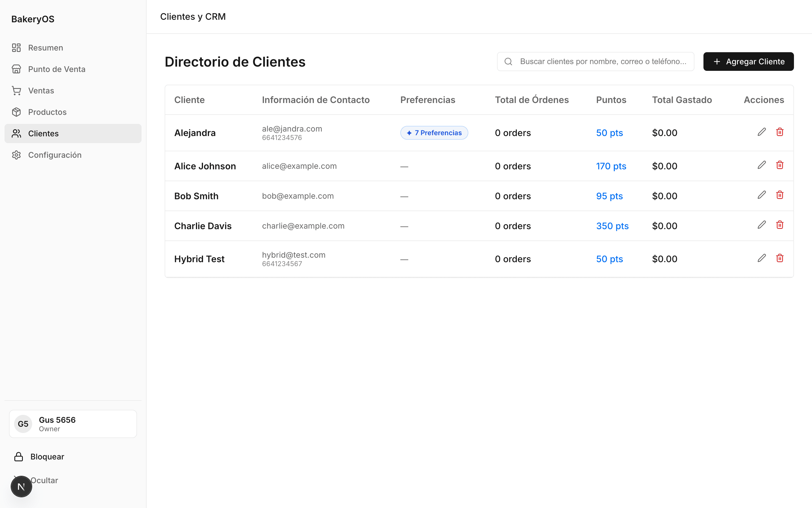Open Configuración settings
Screen dimensions: 812x508
pos(73,155)
